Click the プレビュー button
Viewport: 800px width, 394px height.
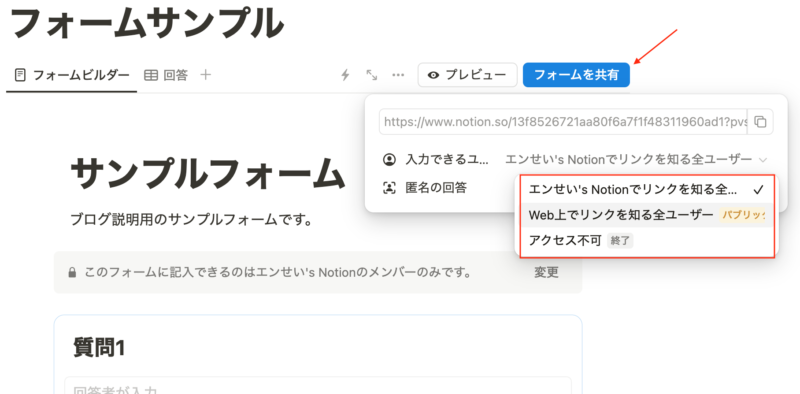tap(467, 76)
